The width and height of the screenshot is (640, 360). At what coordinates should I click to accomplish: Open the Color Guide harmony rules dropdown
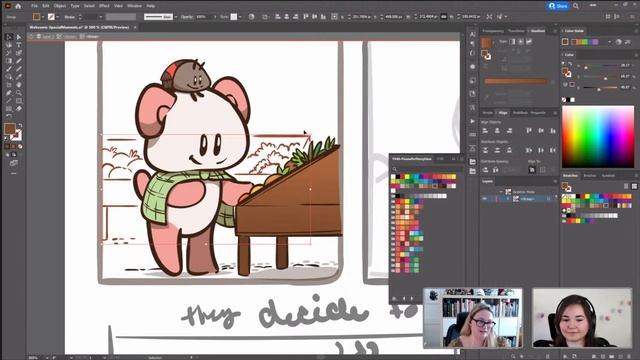[609, 42]
